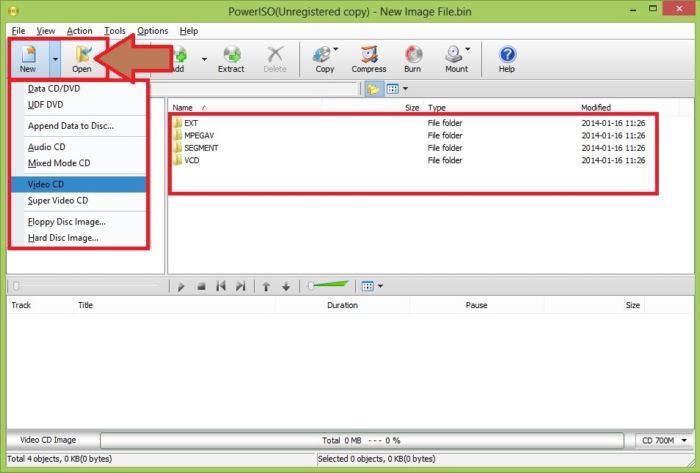Move track up with up arrow icon

(x=266, y=286)
